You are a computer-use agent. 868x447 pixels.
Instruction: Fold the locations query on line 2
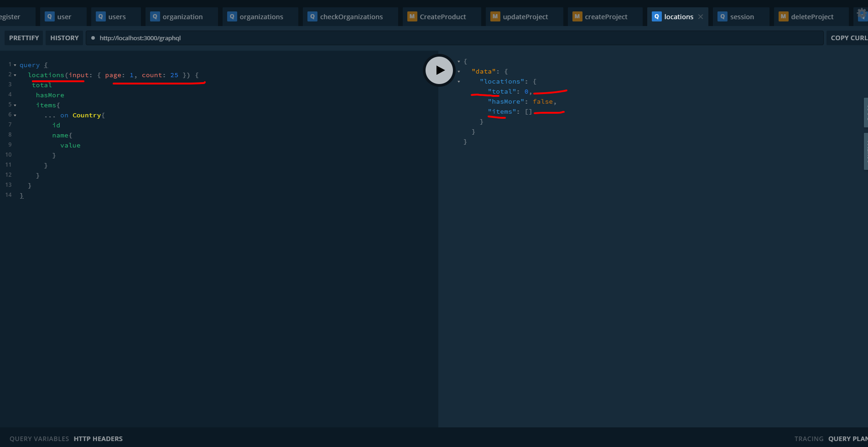(15, 74)
